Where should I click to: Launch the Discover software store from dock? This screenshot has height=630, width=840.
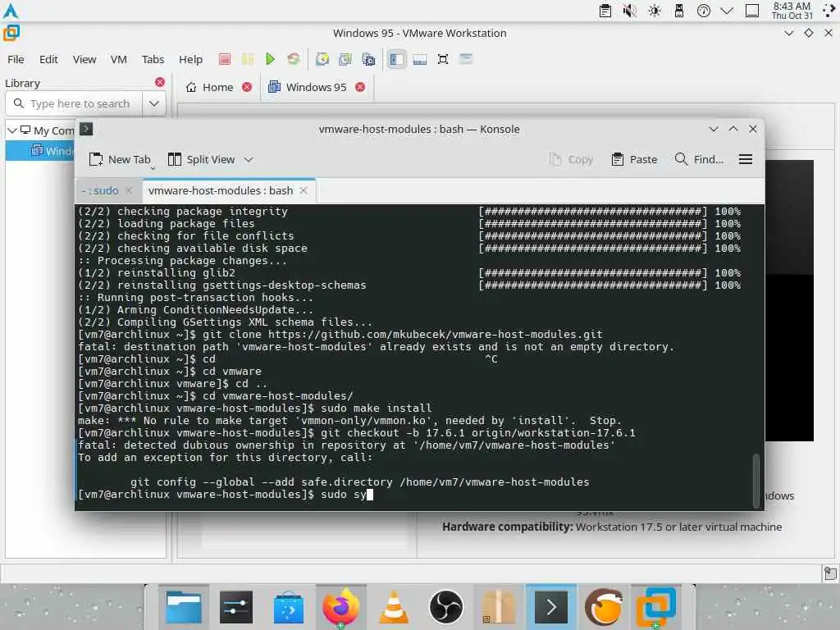[289, 607]
